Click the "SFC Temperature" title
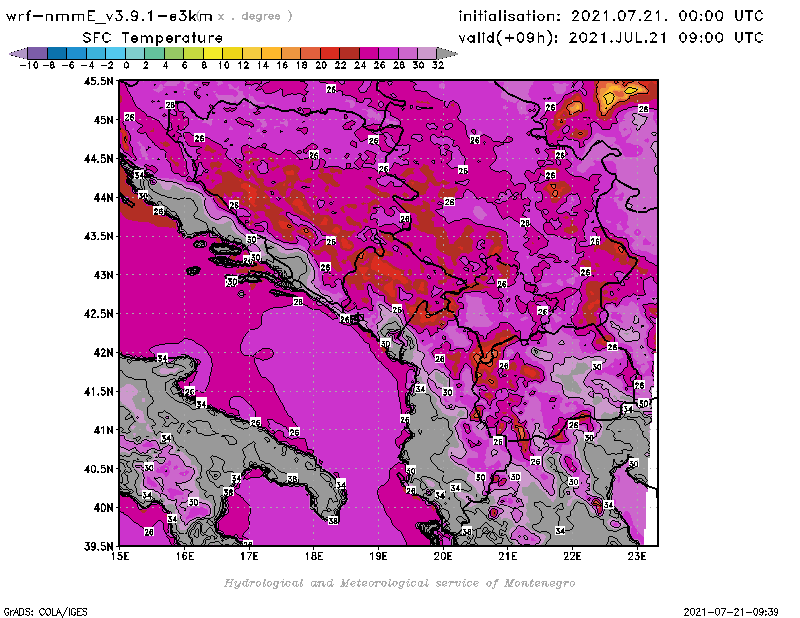Image resolution: width=800 pixels, height=618 pixels. point(153,38)
